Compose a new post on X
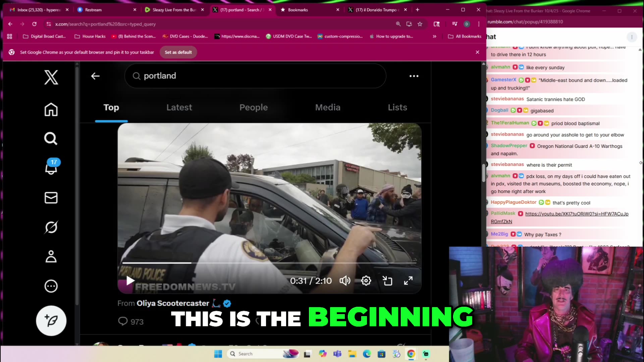 click(51, 320)
